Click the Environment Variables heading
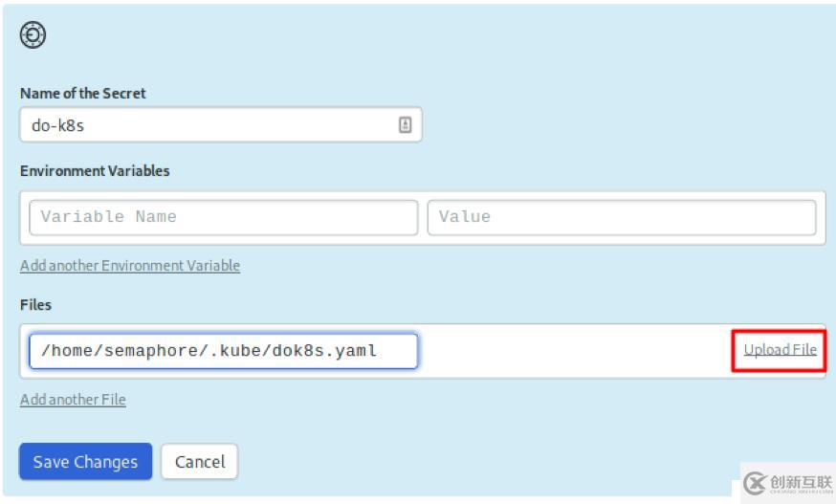836x504 pixels. 95,170
